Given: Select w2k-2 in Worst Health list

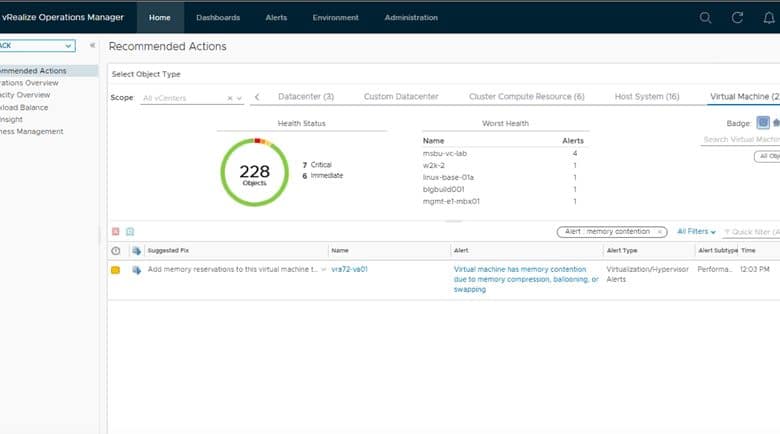Looking at the screenshot, I should point(434,165).
